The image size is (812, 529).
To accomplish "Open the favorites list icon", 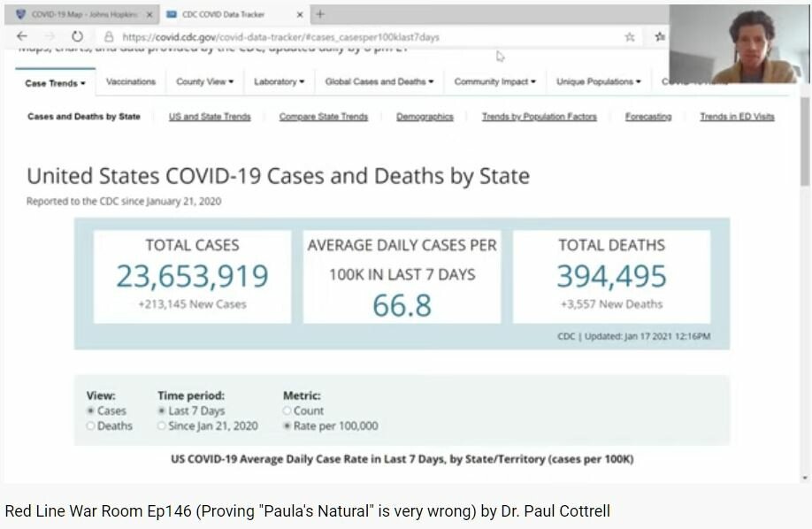I will pyautogui.click(x=660, y=37).
